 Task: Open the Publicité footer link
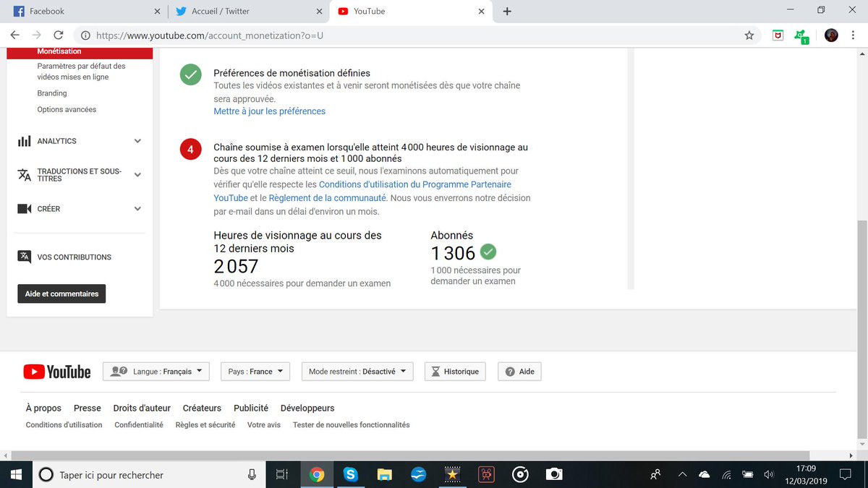(x=251, y=408)
